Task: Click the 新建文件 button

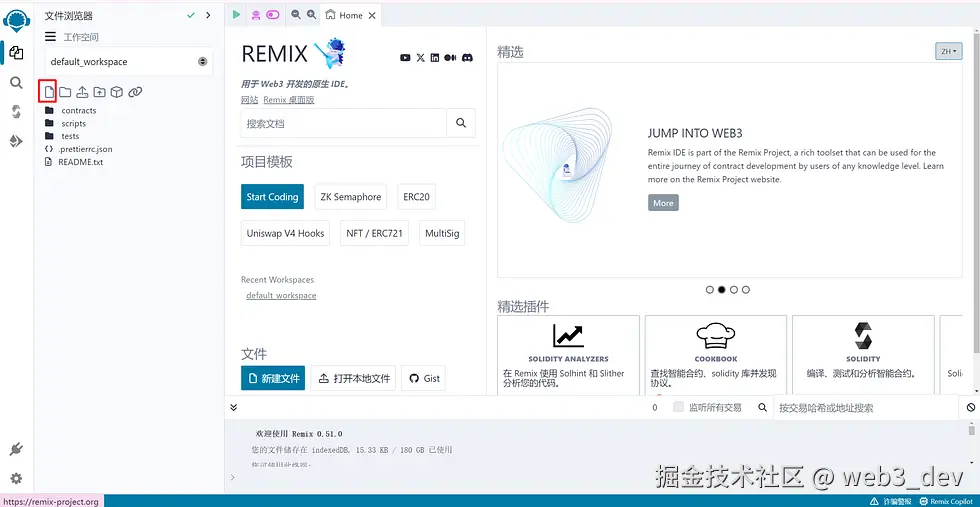Action: point(273,378)
